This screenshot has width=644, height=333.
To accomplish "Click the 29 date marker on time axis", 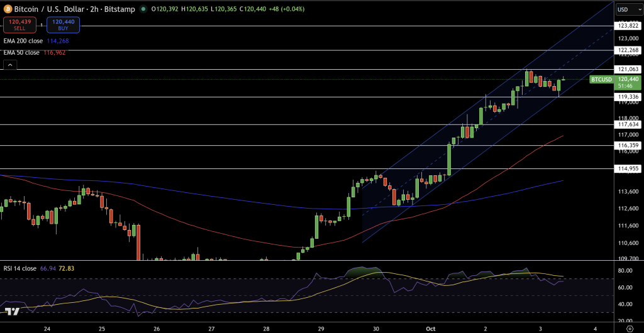I will [322, 328].
